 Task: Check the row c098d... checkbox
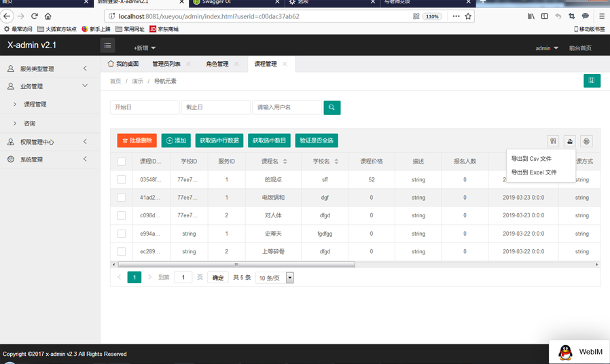[122, 215]
